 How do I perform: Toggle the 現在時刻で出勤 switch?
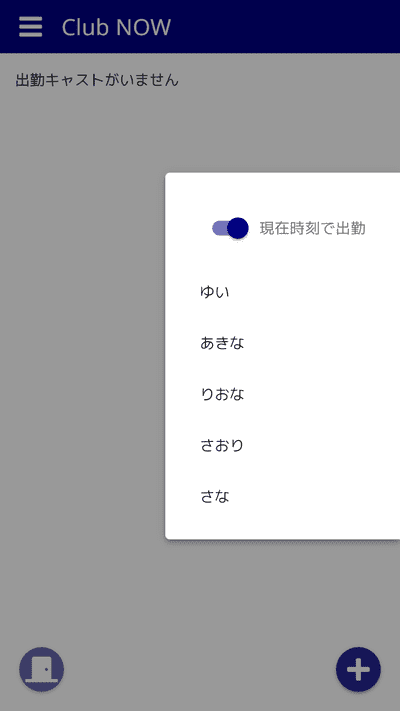tap(230, 228)
